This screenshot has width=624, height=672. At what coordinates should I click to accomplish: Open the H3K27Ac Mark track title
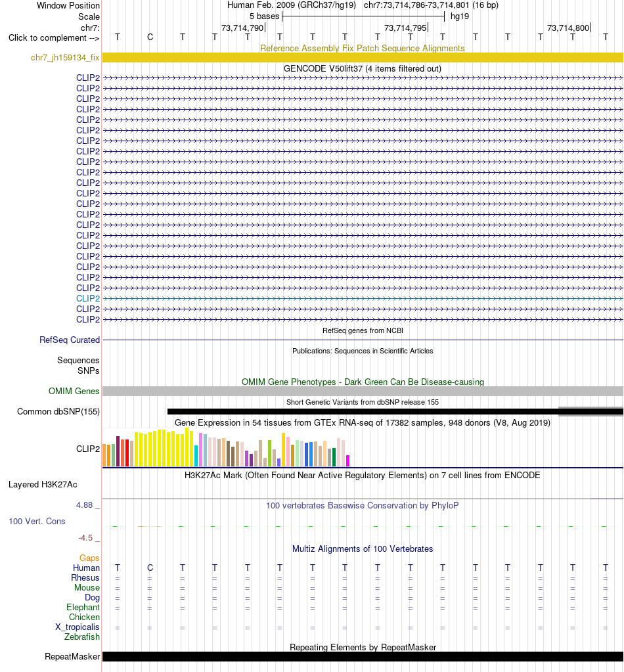(363, 476)
